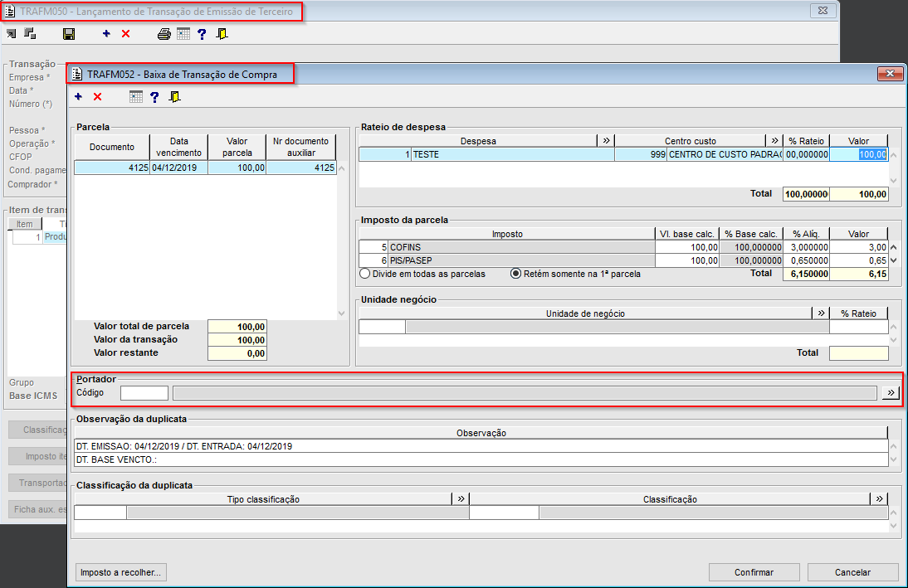908x588 pixels.
Task: Click help question mark in TRAFM050 toolbar
Action: pyautogui.click(x=202, y=34)
